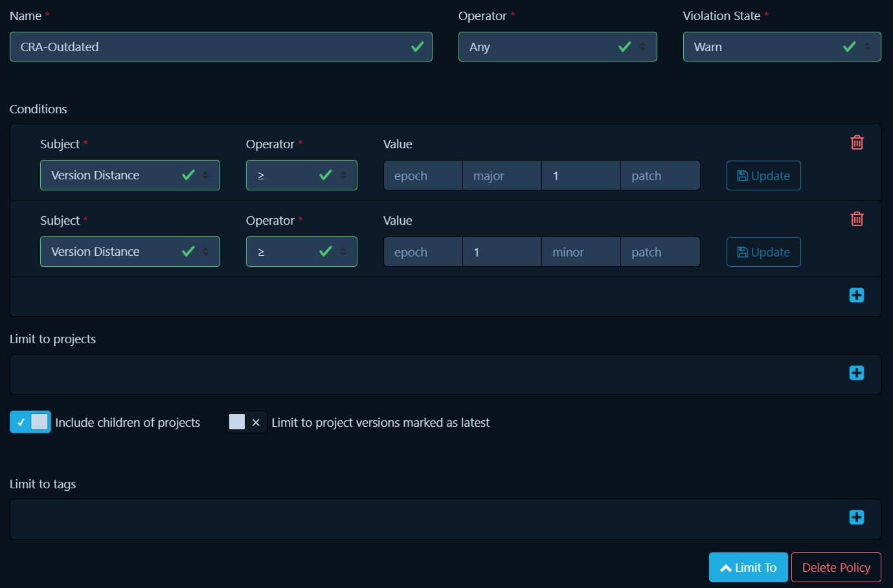Open the policy Operator dropdown showing Any
This screenshot has width=893, height=588.
coord(558,47)
